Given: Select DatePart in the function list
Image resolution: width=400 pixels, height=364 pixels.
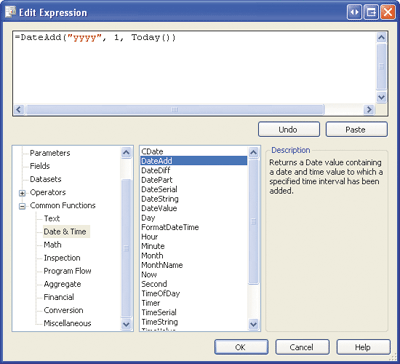Looking at the screenshot, I should tap(157, 180).
